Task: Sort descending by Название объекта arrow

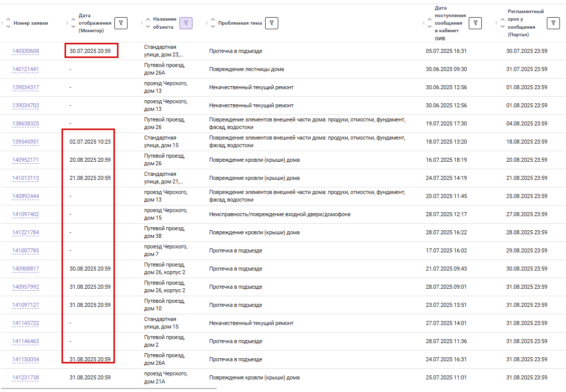Action: tap(148, 27)
